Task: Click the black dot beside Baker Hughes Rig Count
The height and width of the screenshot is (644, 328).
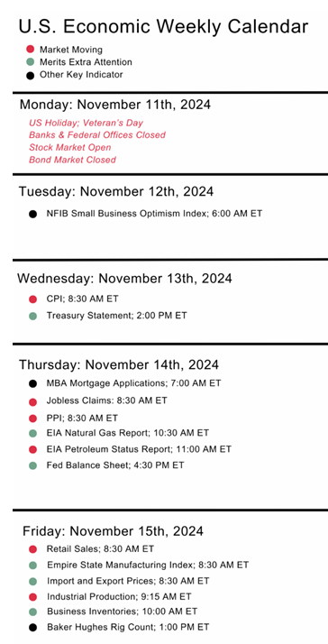Action: point(32,628)
